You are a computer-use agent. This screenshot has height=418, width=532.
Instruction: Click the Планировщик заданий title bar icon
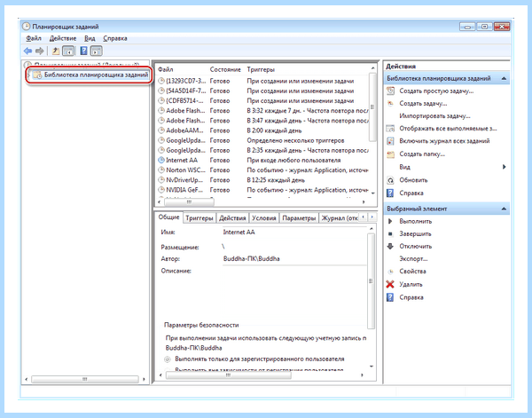click(26, 27)
